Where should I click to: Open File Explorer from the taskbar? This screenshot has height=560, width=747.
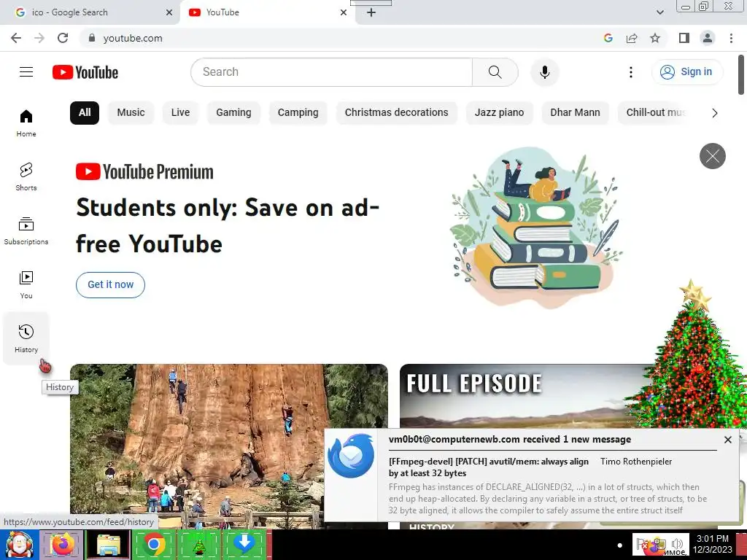(109, 544)
